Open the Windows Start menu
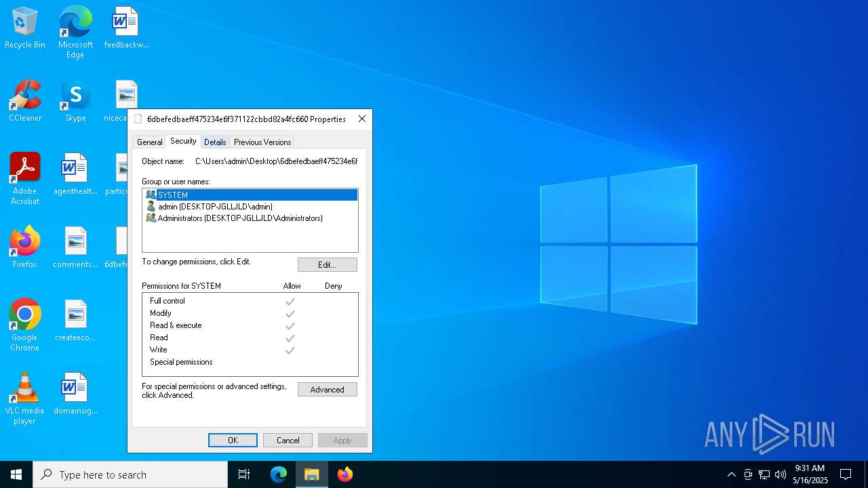The width and height of the screenshot is (868, 488). tap(16, 474)
